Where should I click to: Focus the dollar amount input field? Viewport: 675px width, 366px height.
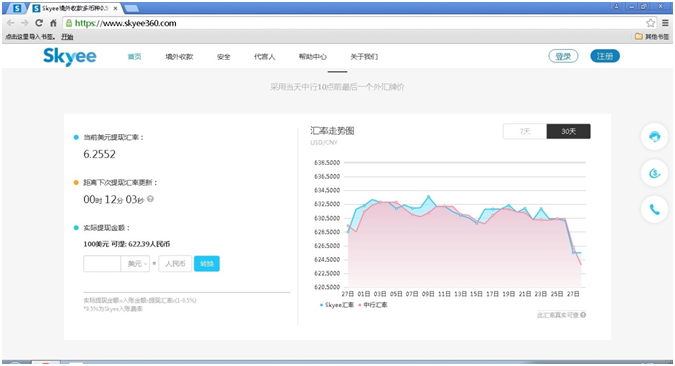click(x=102, y=264)
